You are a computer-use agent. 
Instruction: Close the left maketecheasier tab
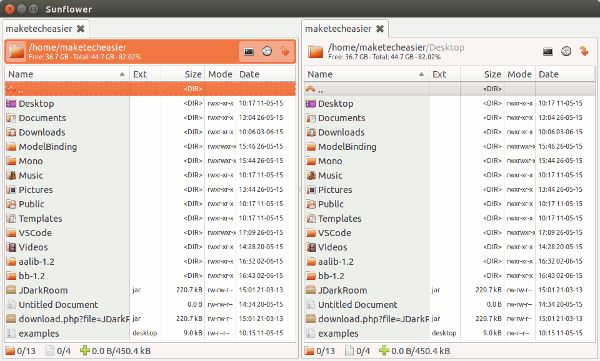[x=80, y=29]
